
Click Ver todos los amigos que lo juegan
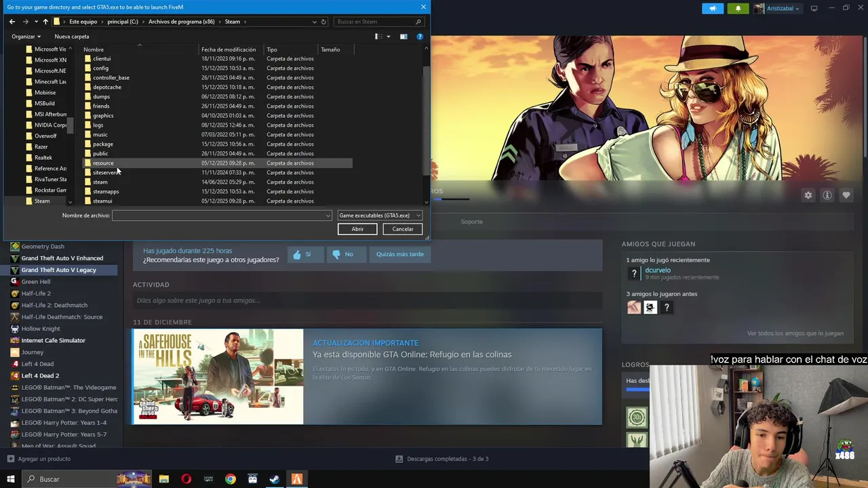tap(795, 333)
